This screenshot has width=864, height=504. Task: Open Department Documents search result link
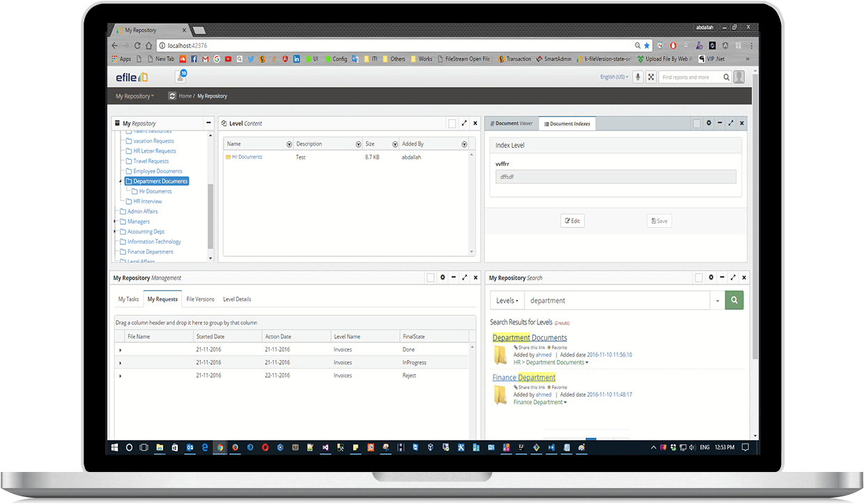[530, 338]
